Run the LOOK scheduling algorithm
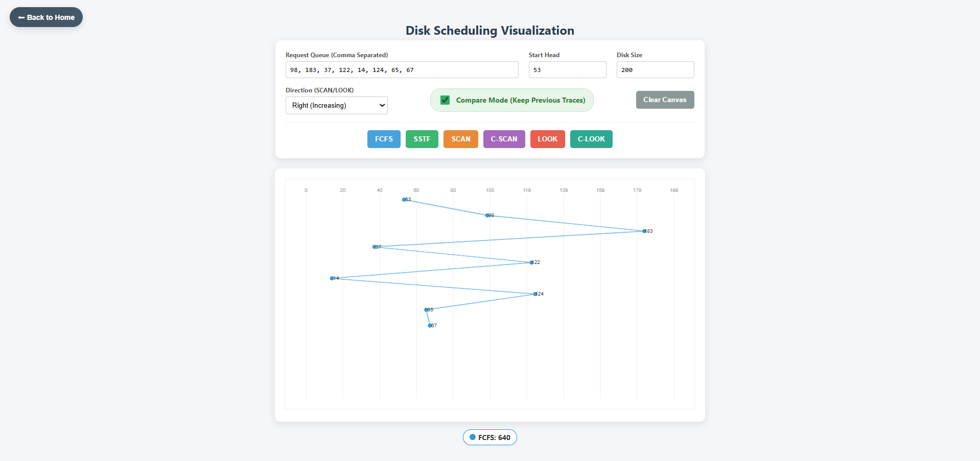980x461 pixels. [x=547, y=139]
